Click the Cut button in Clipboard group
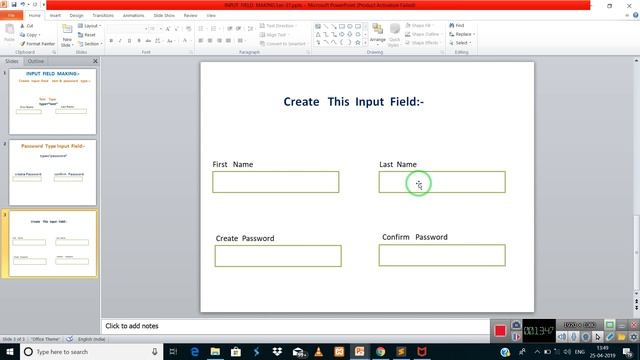 27,26
